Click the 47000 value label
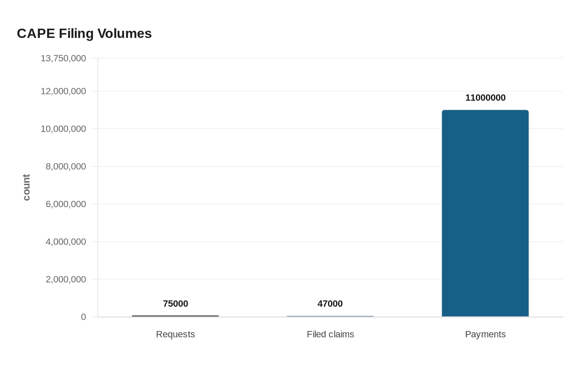The width and height of the screenshot is (588, 370). [x=330, y=304]
